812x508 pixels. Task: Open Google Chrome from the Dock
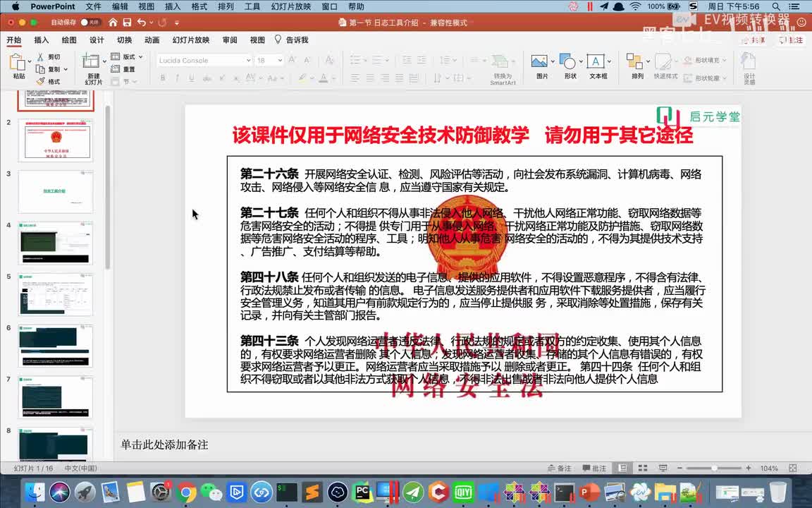[x=186, y=492]
